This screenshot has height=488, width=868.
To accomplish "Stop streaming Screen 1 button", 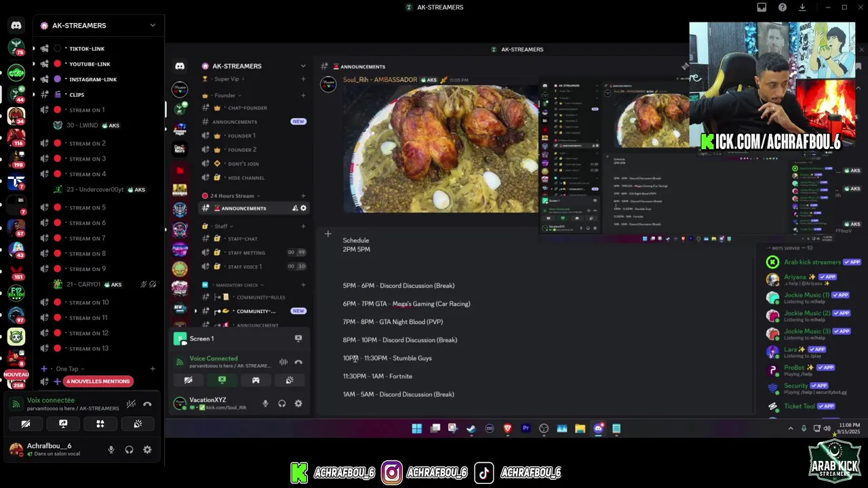I will 298,338.
